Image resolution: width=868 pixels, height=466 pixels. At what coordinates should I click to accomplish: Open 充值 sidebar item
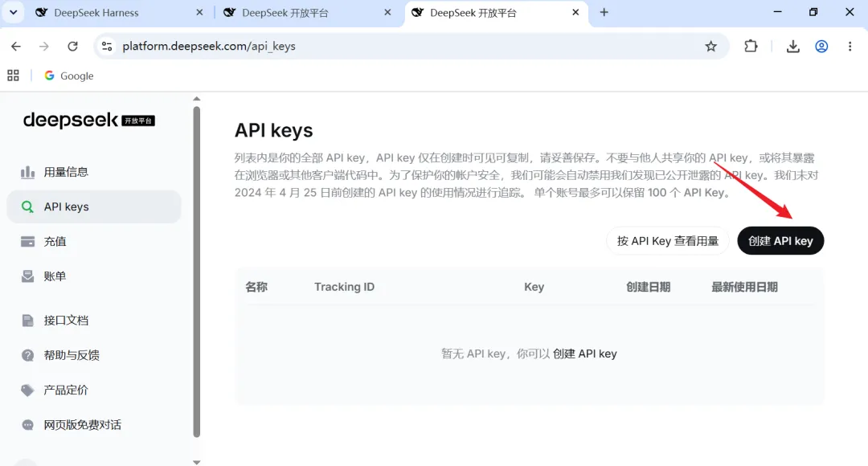pyautogui.click(x=94, y=241)
